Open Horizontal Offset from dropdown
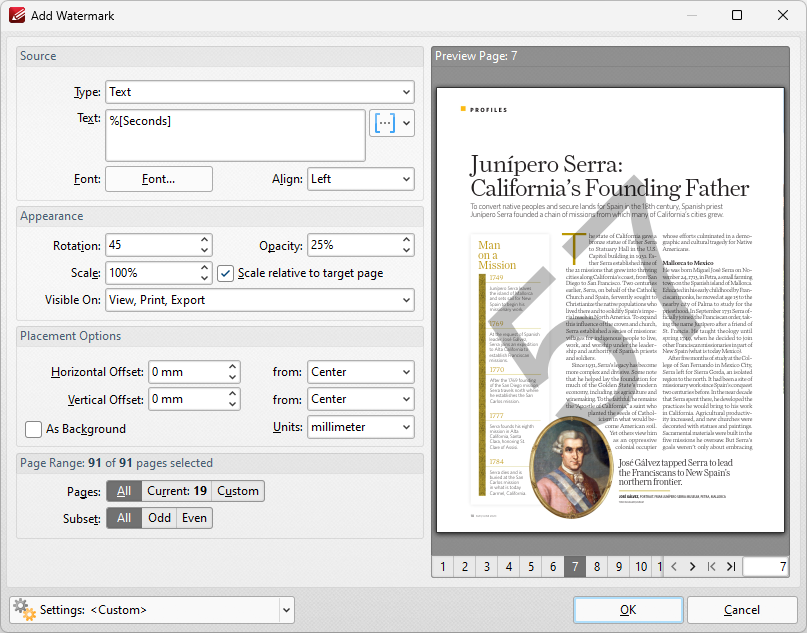The width and height of the screenshot is (807, 633). click(361, 372)
